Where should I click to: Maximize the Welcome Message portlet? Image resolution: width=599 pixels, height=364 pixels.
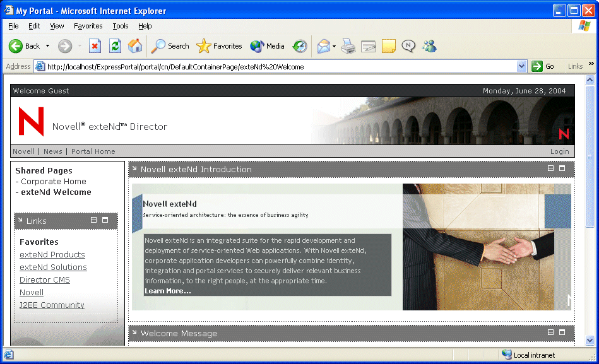tap(562, 332)
